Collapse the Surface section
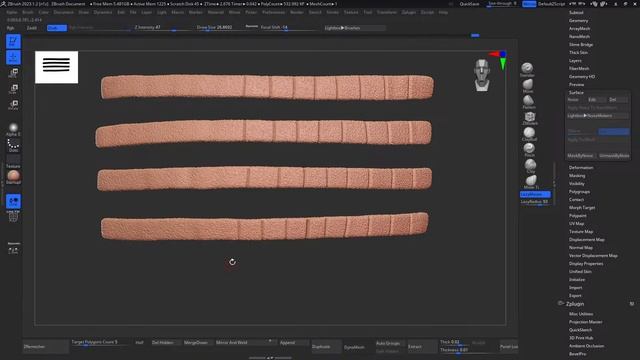The height and width of the screenshot is (360, 640). (576, 93)
